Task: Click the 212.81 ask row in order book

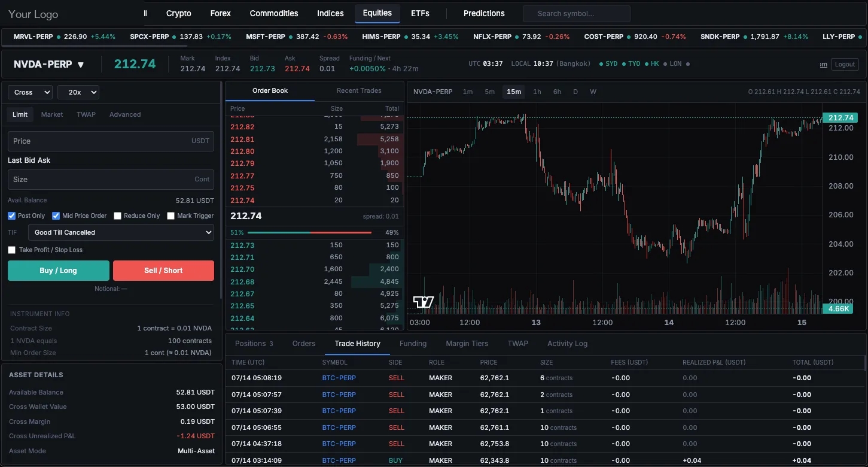Action: click(315, 139)
